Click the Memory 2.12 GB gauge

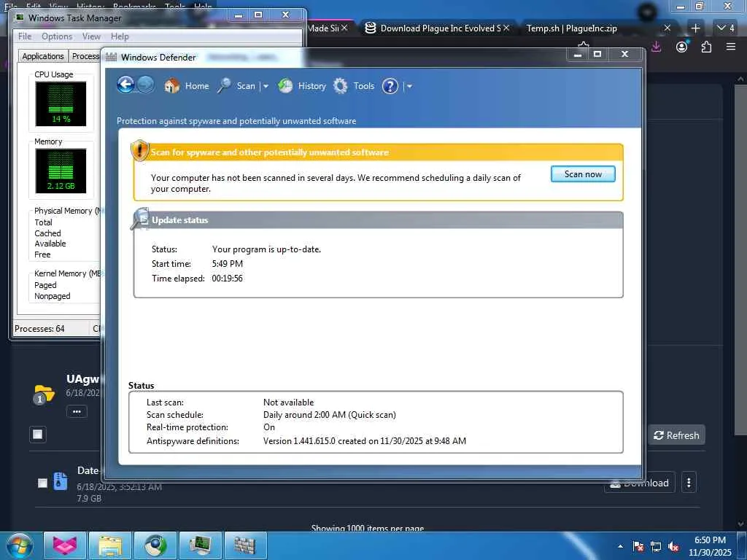coord(61,171)
